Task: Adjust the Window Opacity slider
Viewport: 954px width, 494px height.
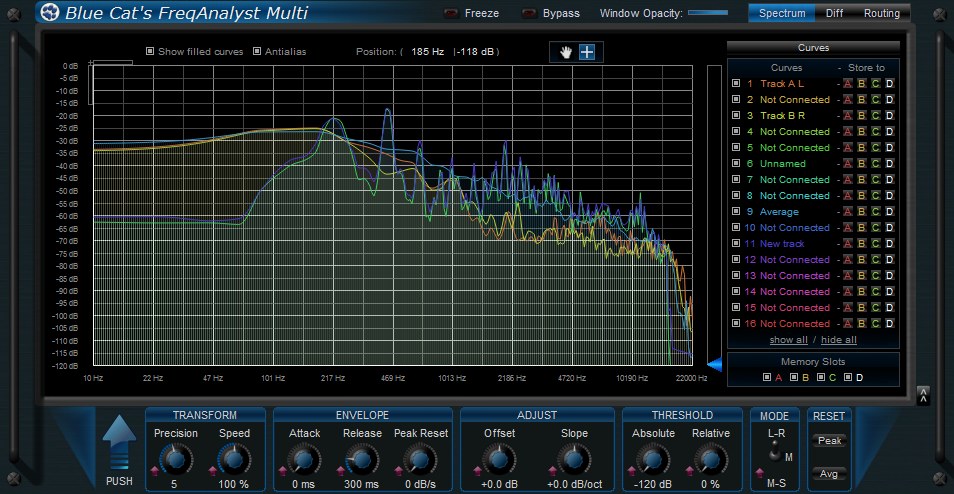Action: click(708, 13)
